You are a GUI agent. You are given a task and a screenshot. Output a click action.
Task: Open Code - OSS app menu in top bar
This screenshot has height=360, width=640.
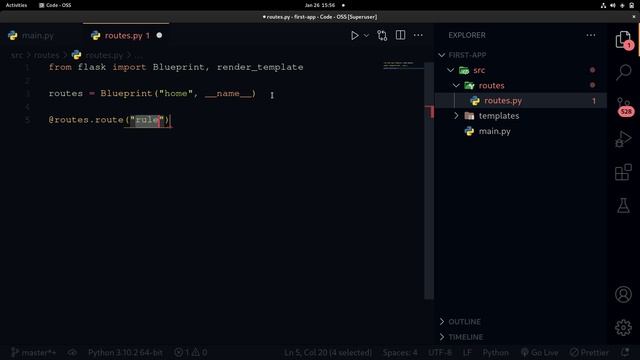[55, 5]
